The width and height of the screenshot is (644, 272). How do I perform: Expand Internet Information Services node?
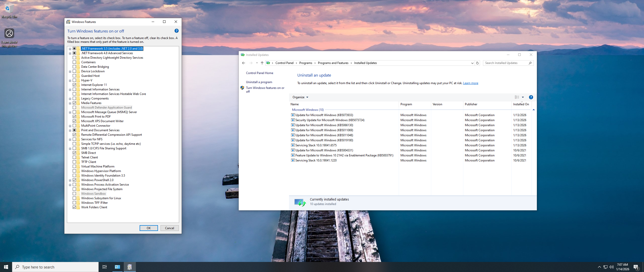pyautogui.click(x=70, y=90)
